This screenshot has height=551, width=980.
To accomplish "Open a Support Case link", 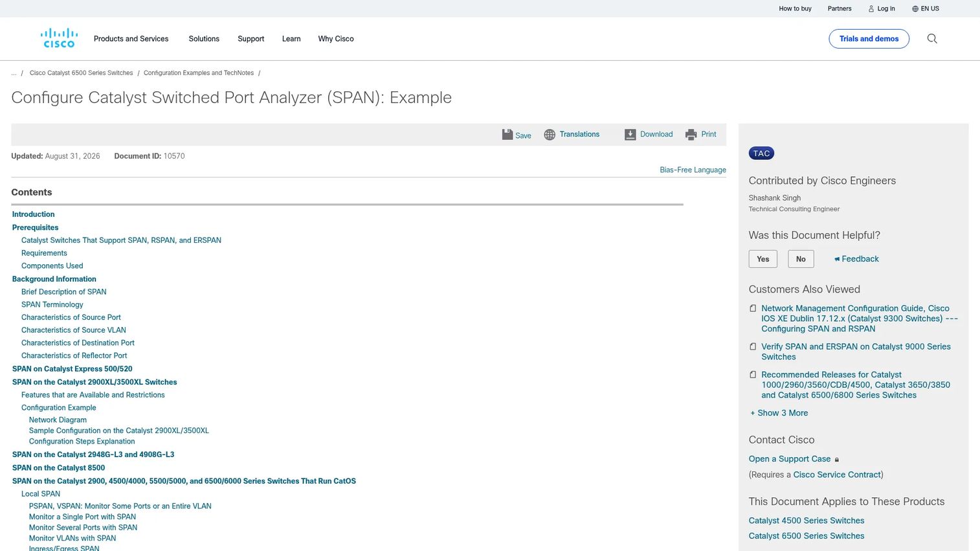I will (x=789, y=459).
